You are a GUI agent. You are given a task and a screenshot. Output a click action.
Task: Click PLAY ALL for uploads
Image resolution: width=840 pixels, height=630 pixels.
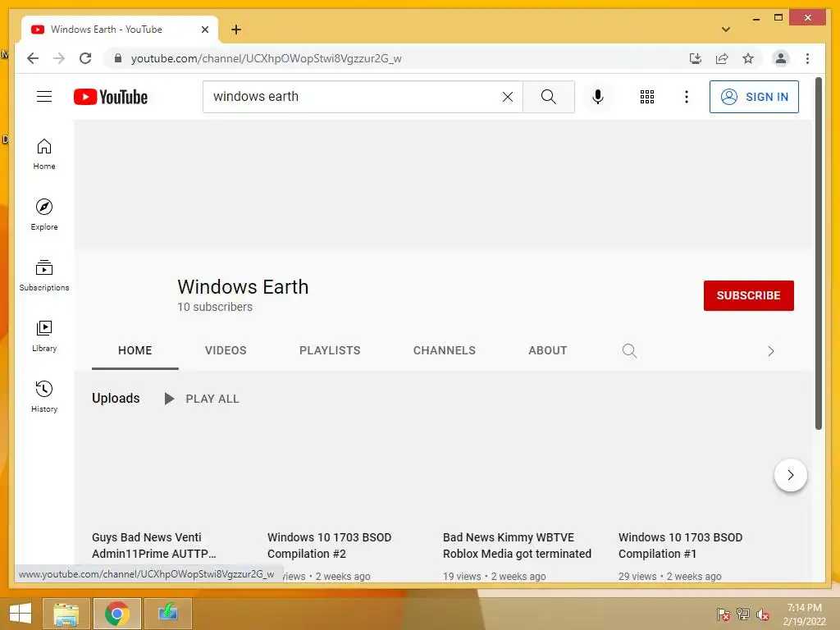coord(202,399)
